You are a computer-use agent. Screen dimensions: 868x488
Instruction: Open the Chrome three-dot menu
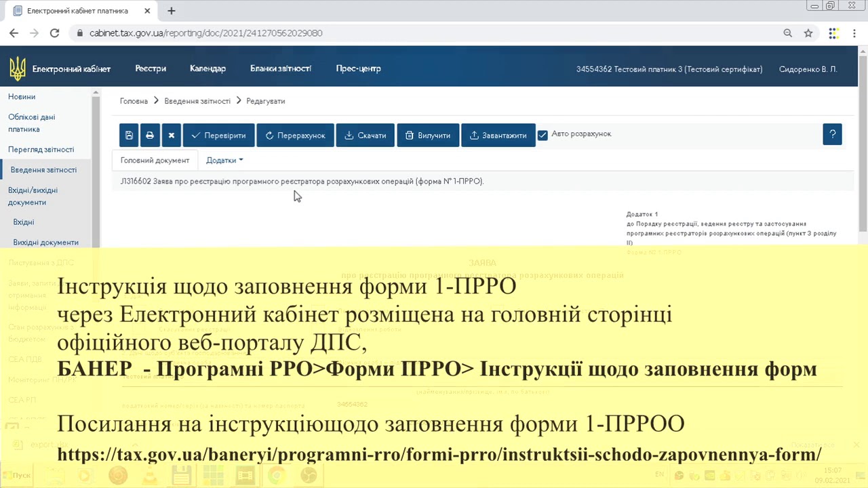click(x=854, y=33)
